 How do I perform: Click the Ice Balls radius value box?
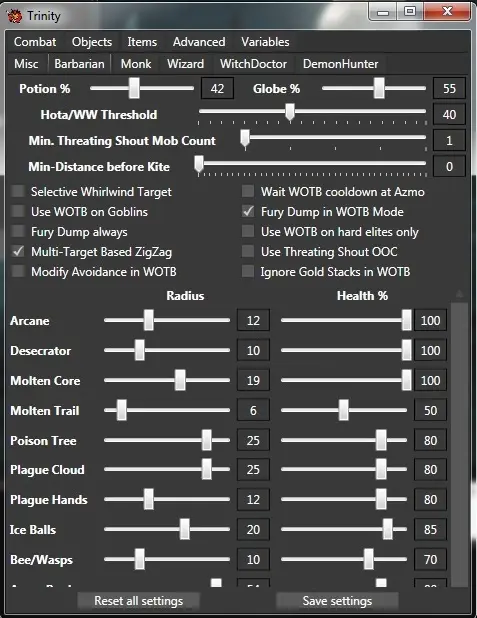pos(253,529)
